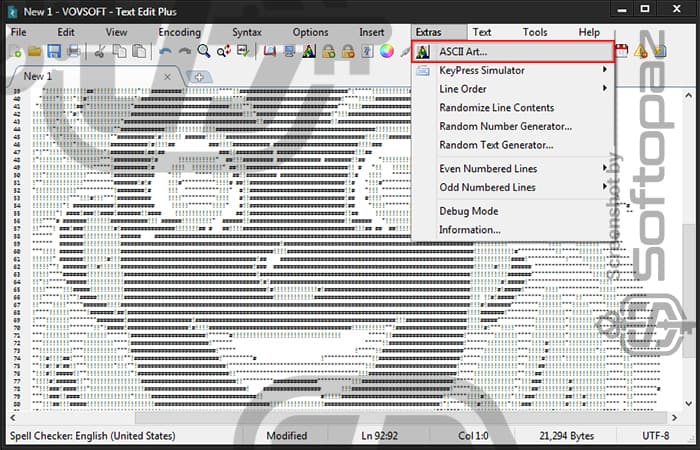Expand the Line Order submenu
Screen dimensions: 700x450
pos(512,89)
